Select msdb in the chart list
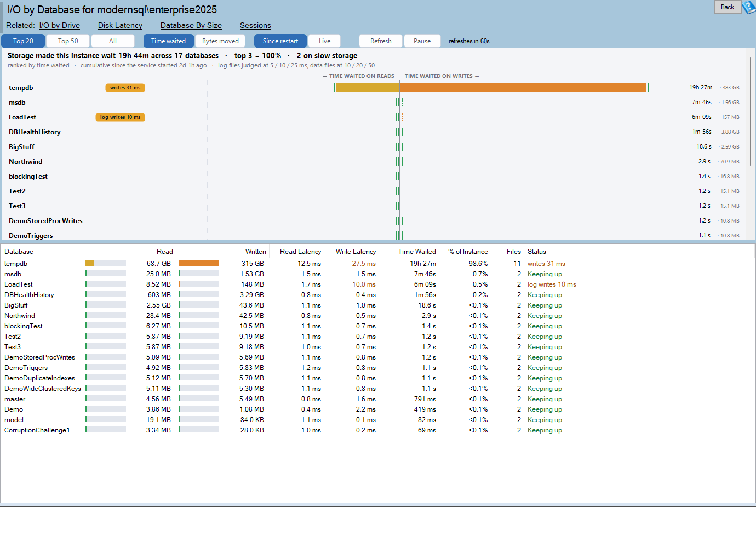 [17, 103]
